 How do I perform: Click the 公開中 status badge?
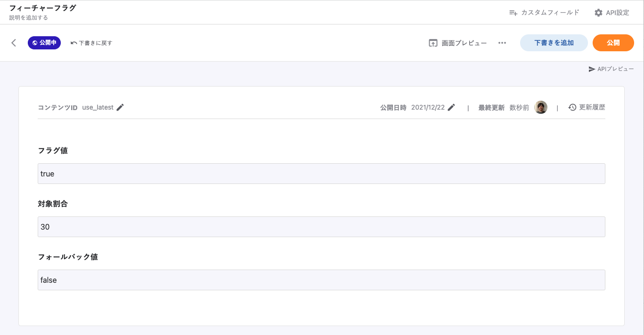[x=44, y=43]
